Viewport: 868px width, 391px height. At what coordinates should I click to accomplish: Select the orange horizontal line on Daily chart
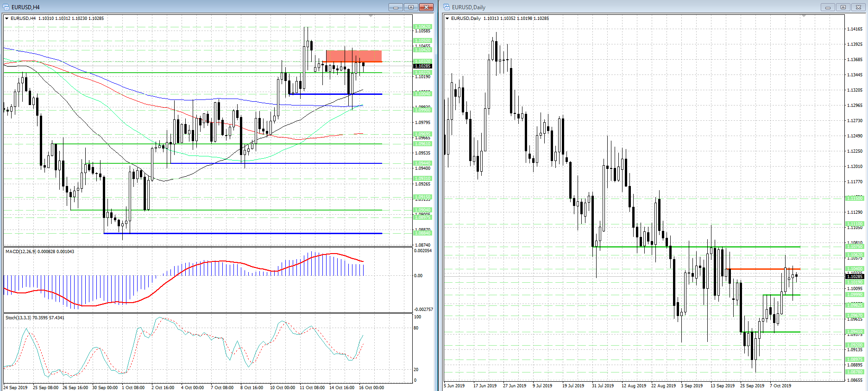tap(764, 269)
